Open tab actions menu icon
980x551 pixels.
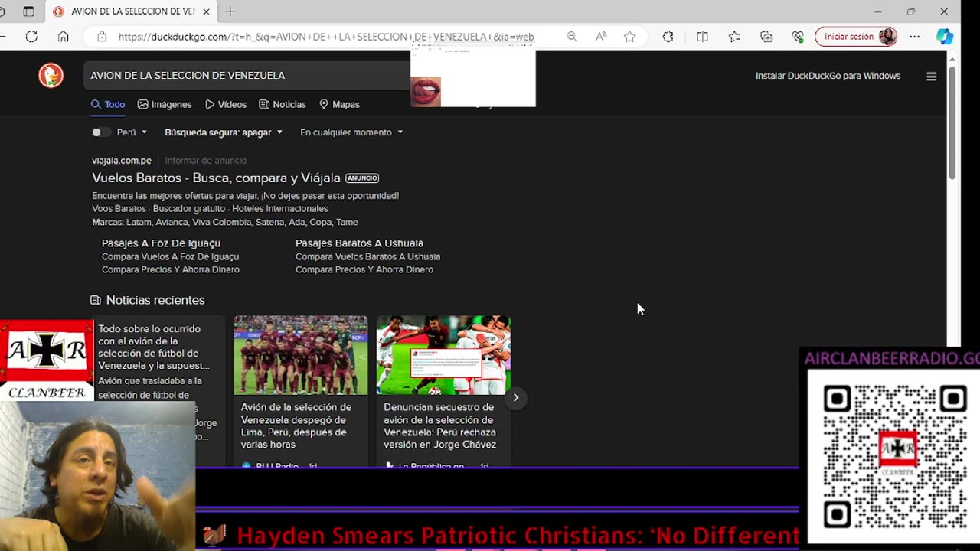(28, 11)
